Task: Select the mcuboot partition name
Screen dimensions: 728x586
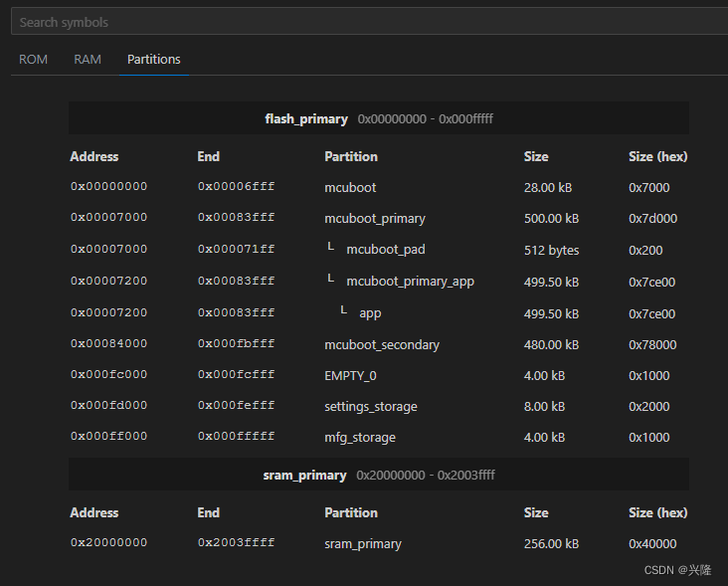Action: [350, 188]
